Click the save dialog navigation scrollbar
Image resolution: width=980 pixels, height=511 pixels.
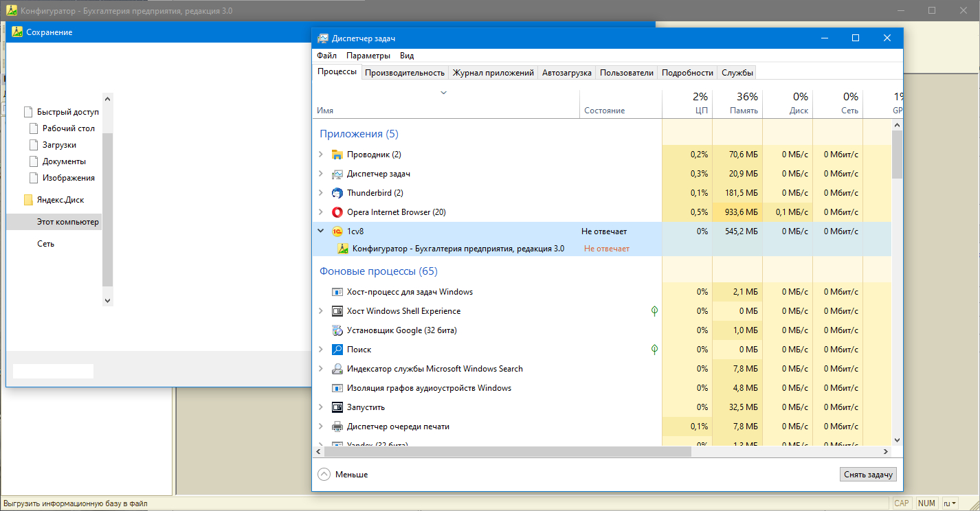(x=107, y=209)
